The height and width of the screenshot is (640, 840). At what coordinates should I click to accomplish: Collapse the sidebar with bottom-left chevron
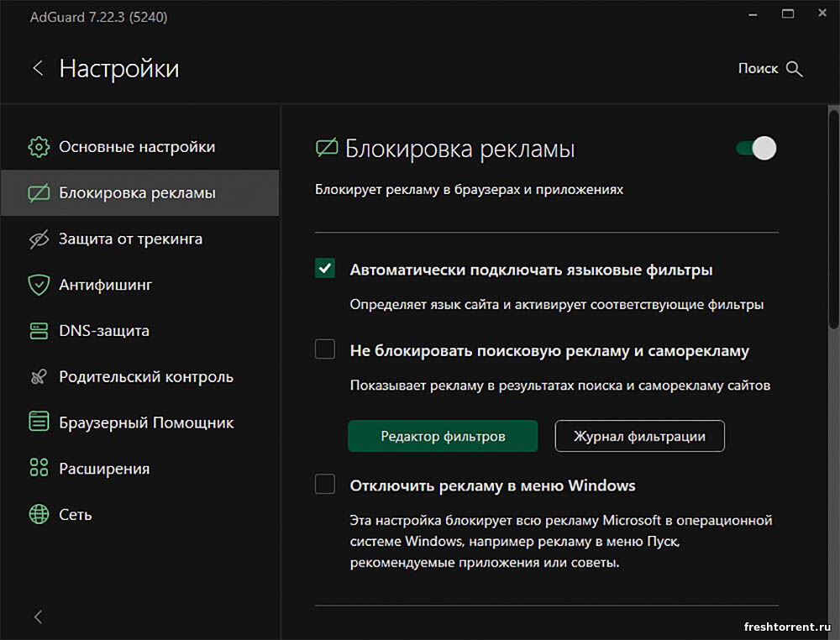39,616
